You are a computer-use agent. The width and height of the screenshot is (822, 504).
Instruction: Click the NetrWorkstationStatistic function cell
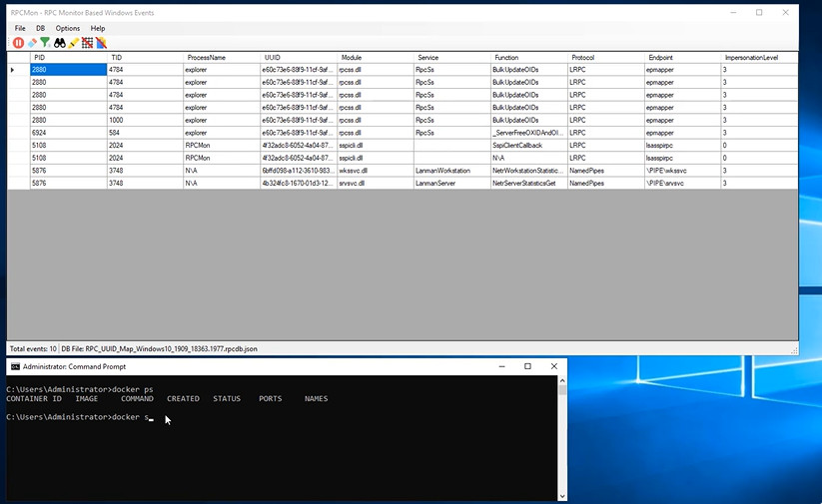[x=529, y=171]
